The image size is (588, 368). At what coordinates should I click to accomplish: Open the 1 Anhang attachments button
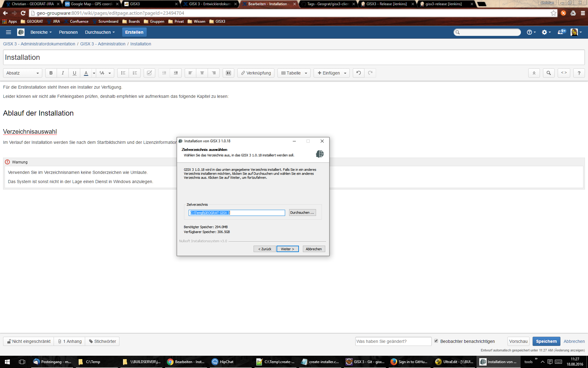pos(70,341)
